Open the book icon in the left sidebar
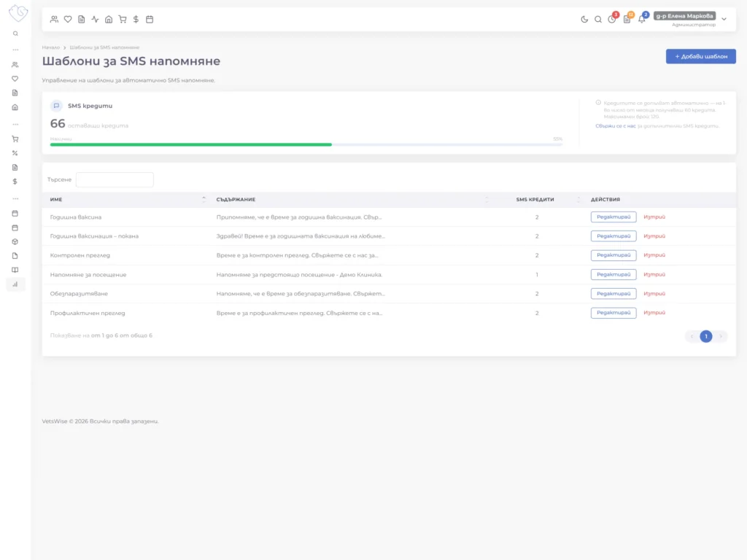 point(15,270)
